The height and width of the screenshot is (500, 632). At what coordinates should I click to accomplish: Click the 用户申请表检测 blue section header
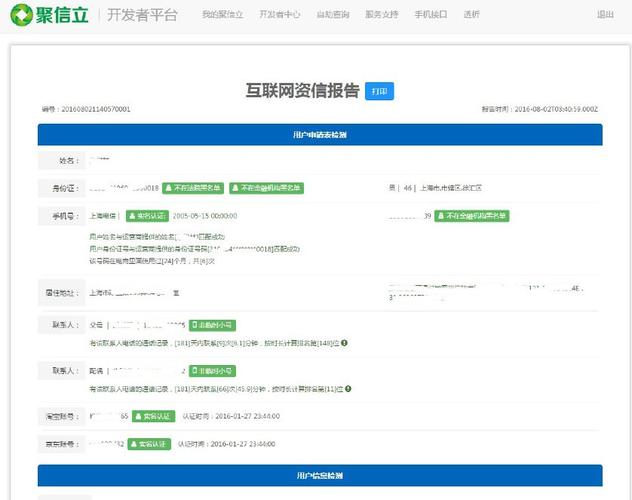[x=320, y=135]
